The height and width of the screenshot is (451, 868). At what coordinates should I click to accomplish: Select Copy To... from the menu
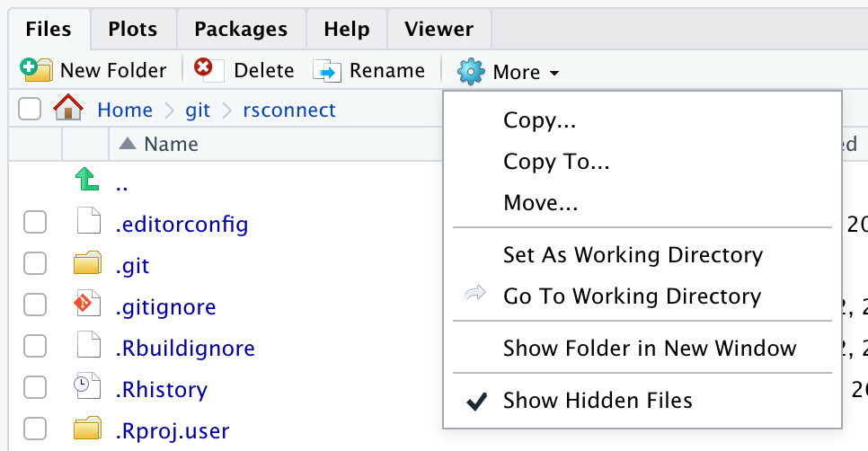coord(556,162)
